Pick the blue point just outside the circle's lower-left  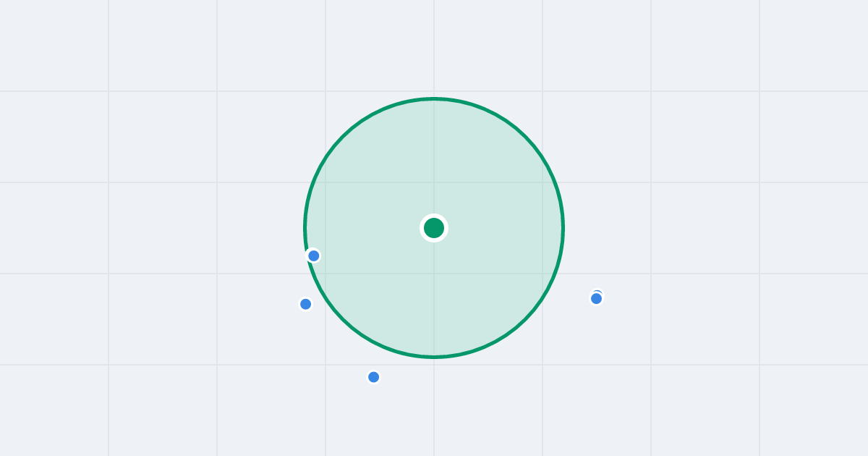[306, 304]
